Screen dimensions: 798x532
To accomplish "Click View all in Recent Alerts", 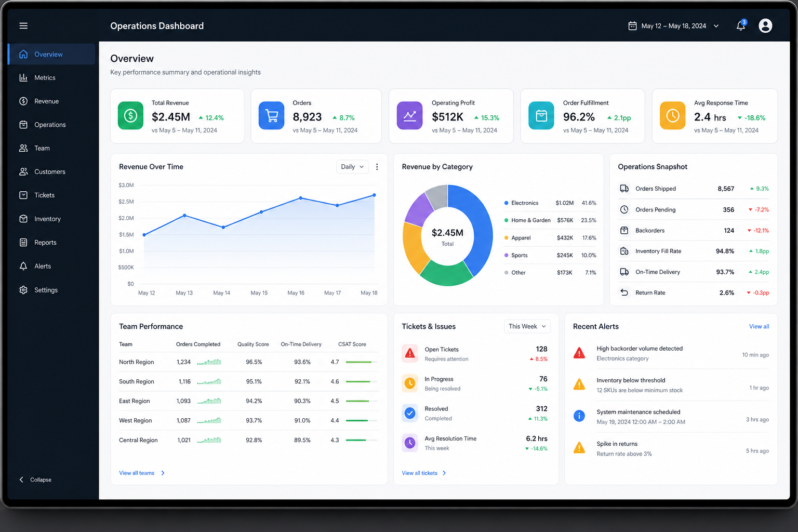I will (x=759, y=326).
